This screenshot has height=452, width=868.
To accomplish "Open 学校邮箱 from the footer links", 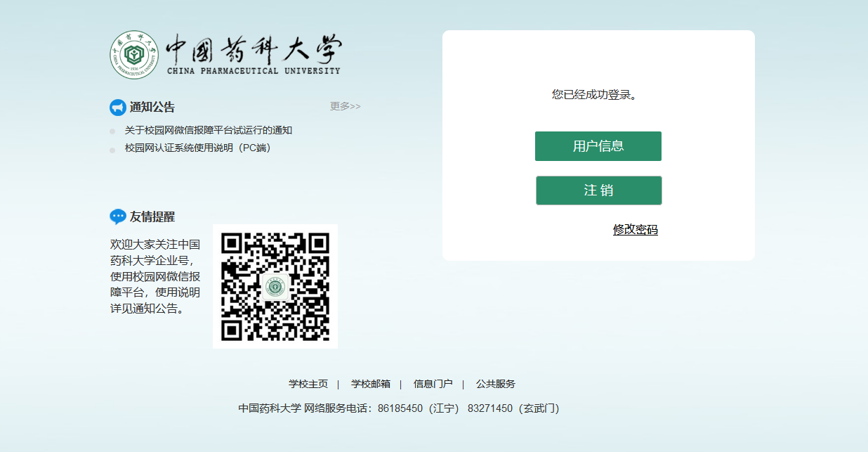I will point(371,384).
